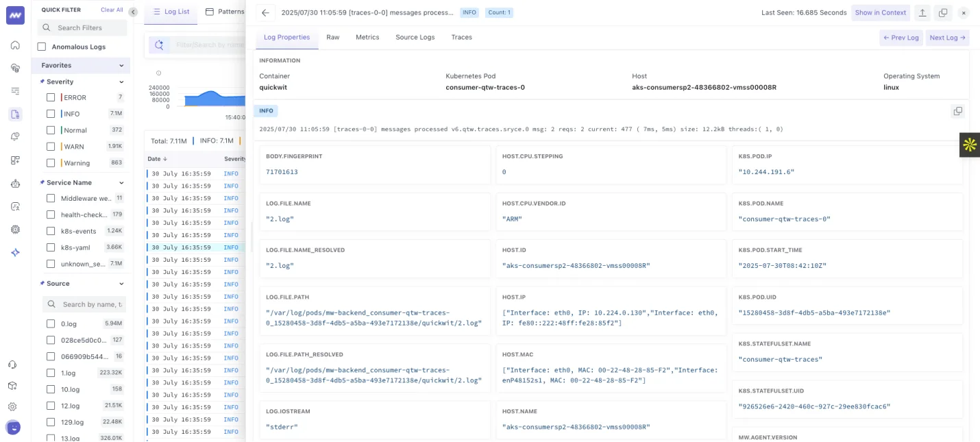Open the user avatar at sidebar bottom

(13, 427)
